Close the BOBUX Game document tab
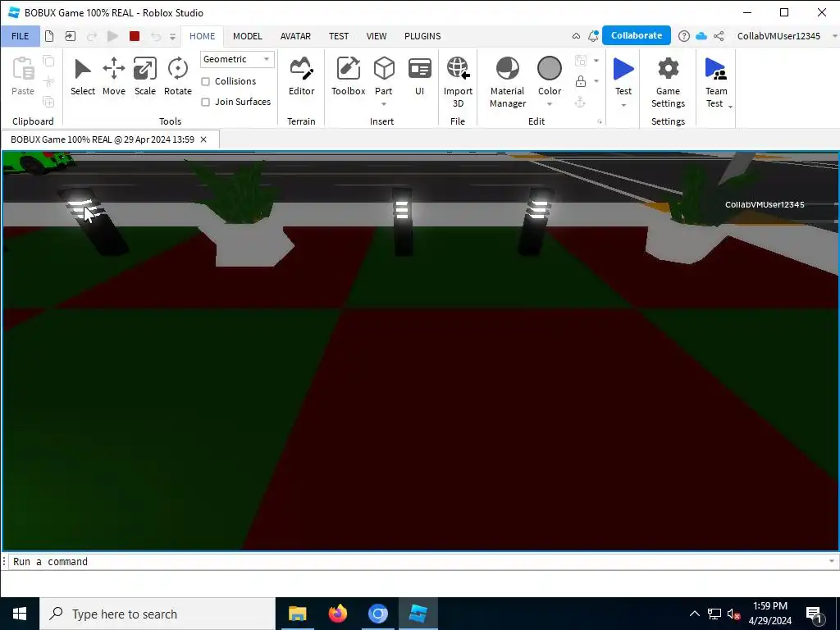 [x=203, y=139]
